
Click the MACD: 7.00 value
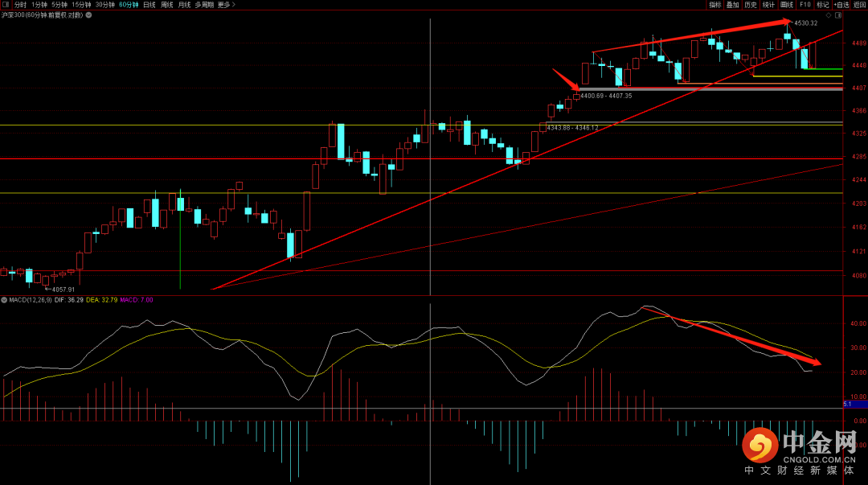(136, 300)
